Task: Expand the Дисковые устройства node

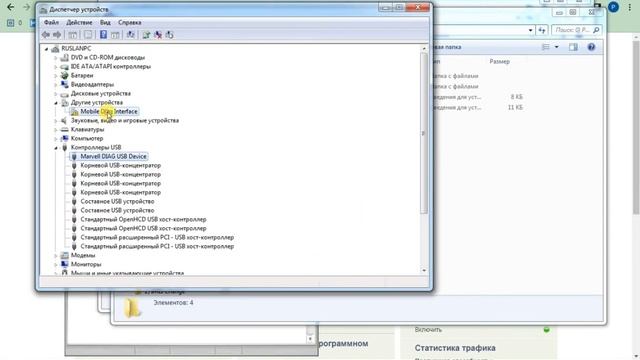Action: (x=56, y=93)
